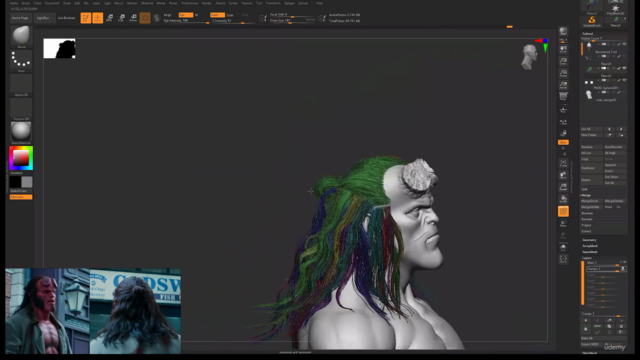The height and width of the screenshot is (360, 640).
Task: Activate the Draw mode button
Action: tap(98, 18)
